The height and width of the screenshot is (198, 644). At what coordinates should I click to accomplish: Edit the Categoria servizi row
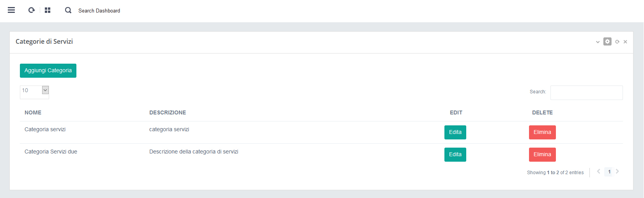pos(455,132)
